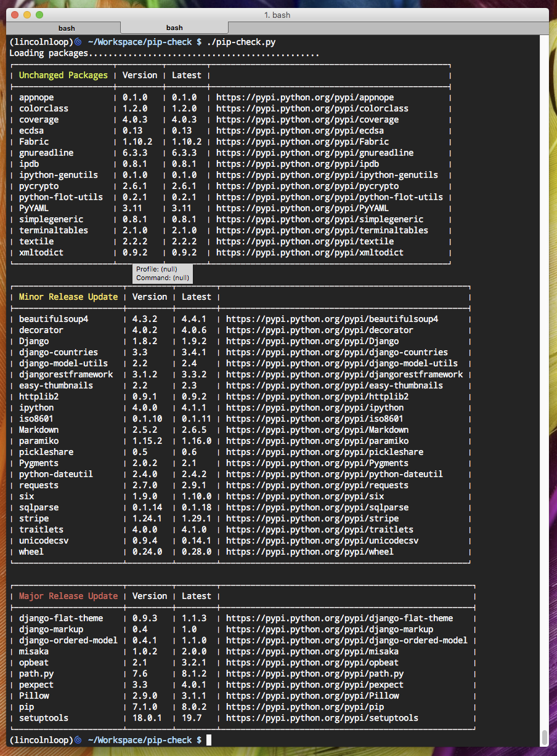Open the pypi link for appnope
Screen dimensions: 557x756
click(304, 97)
